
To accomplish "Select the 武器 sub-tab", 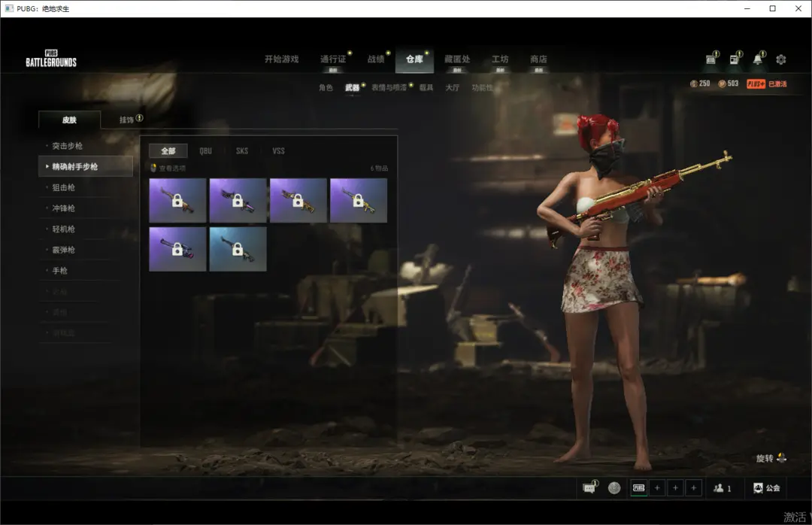I will point(352,87).
